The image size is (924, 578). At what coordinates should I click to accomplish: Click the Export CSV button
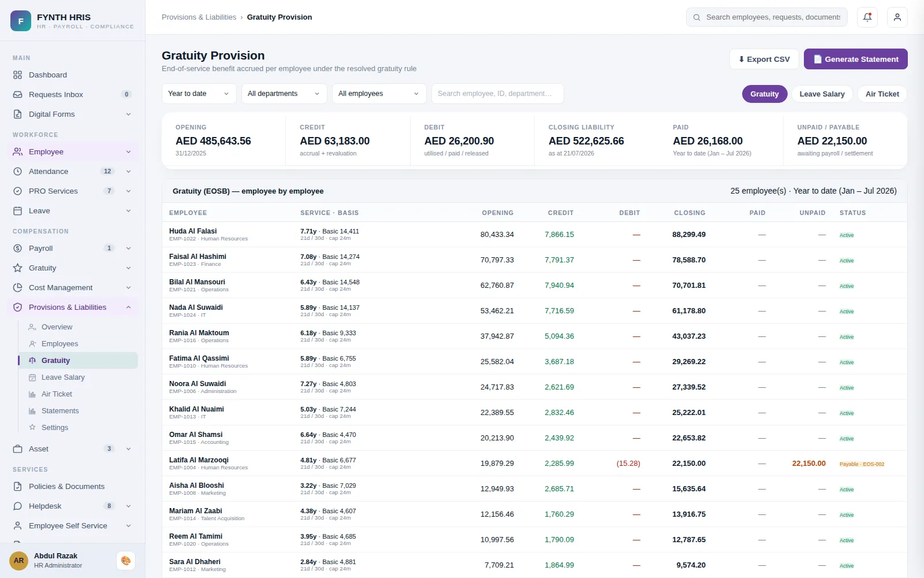click(x=764, y=59)
